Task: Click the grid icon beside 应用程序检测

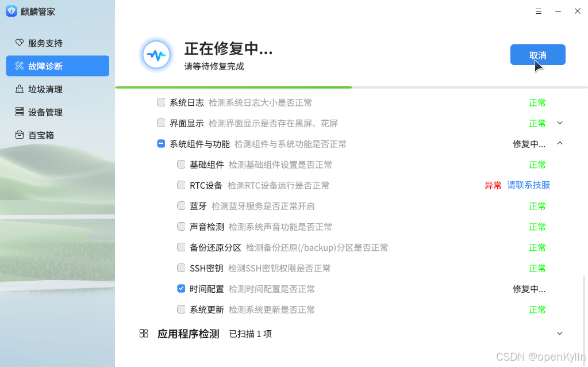Action: [x=144, y=333]
